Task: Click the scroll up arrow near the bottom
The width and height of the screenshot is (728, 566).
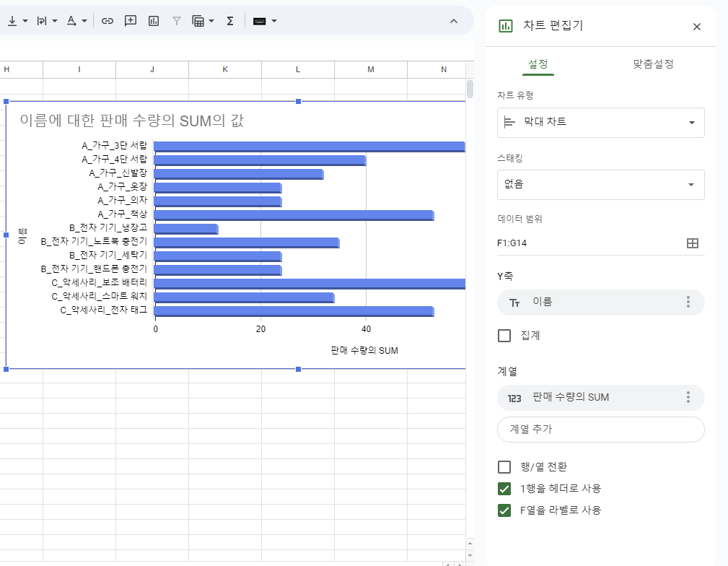Action: click(x=470, y=543)
